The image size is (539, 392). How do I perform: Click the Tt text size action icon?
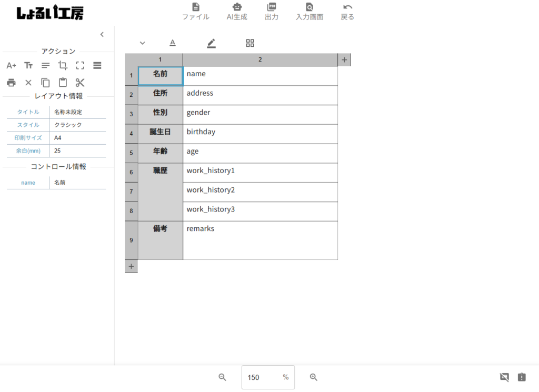[x=28, y=66]
